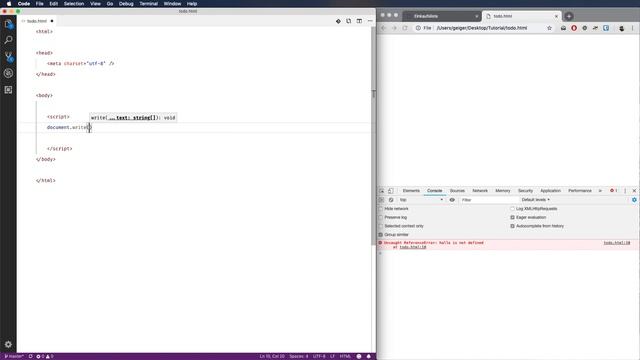This screenshot has width=640, height=360.
Task: Open the todo.html:10 link right of error
Action: tap(616, 243)
